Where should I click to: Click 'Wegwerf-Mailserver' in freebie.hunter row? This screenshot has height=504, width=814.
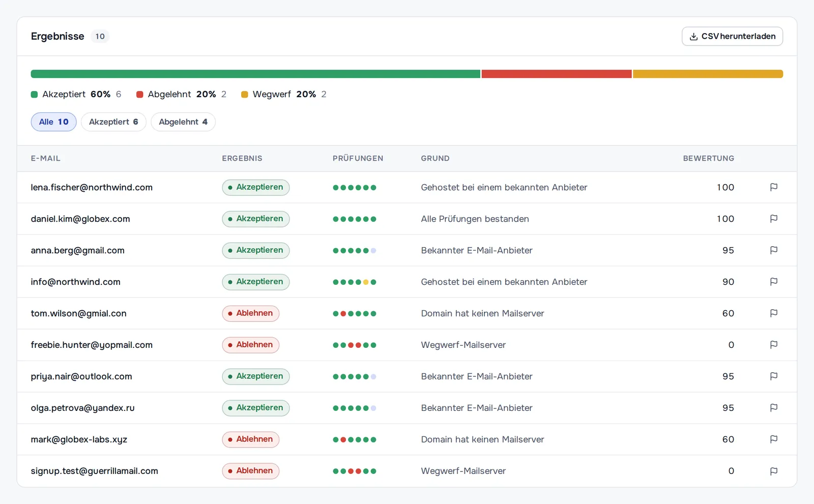click(463, 345)
